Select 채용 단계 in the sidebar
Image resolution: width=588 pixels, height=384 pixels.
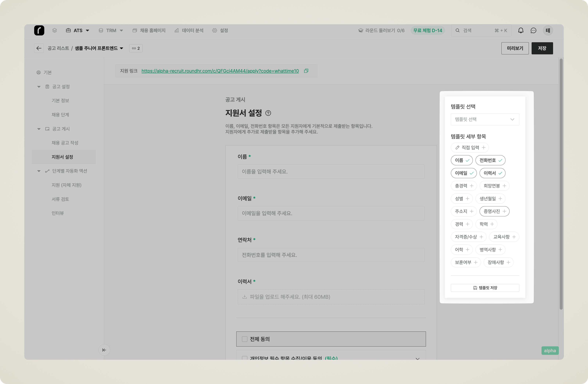point(60,115)
